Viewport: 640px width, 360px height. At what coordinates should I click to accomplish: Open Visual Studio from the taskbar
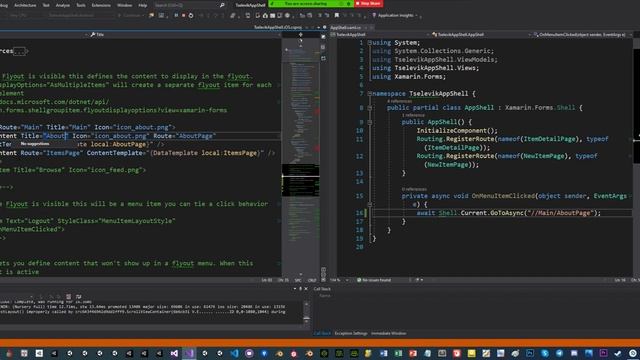pyautogui.click(x=174, y=353)
